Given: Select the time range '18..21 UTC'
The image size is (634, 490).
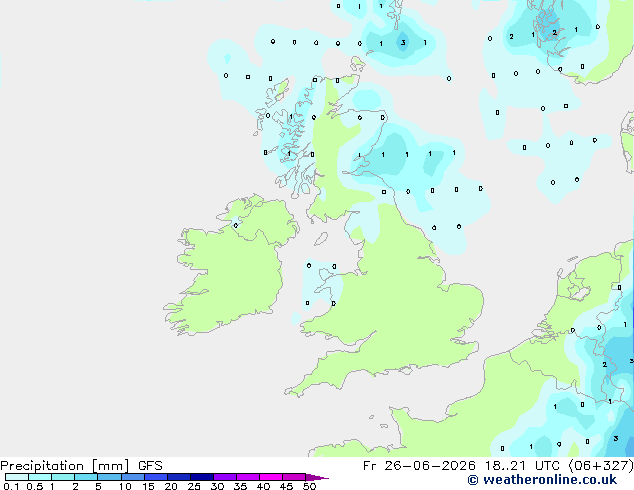Looking at the screenshot, I should click(x=522, y=466).
